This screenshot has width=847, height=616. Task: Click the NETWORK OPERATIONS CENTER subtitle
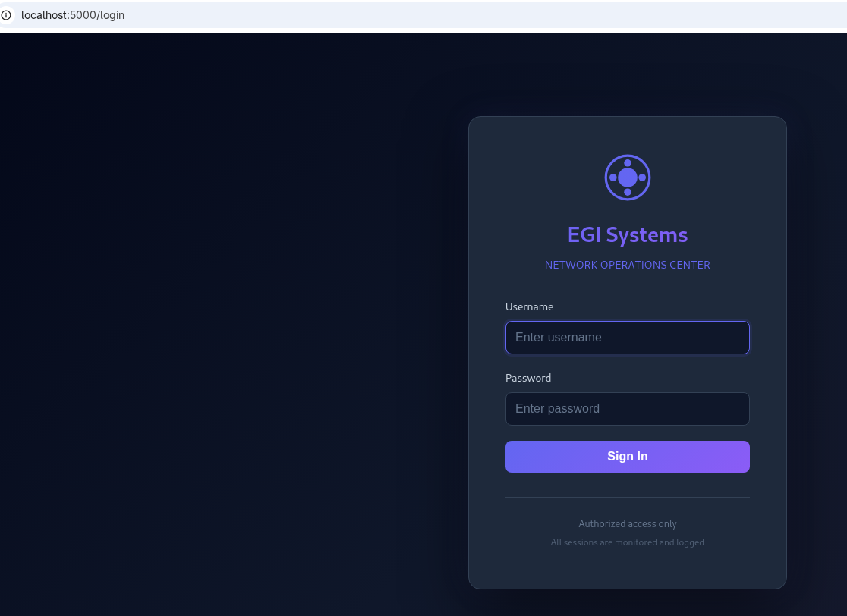click(627, 265)
